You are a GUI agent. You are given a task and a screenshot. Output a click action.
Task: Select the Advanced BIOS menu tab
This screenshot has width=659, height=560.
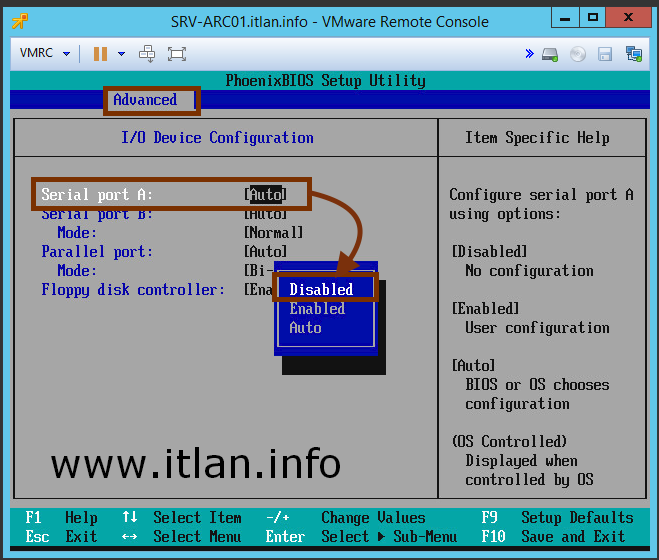click(145, 100)
